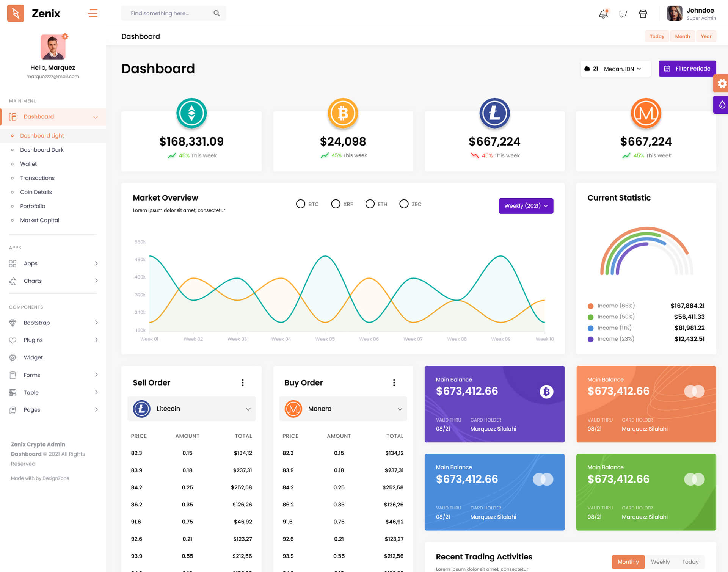Viewport: 728px width, 572px height.
Task: Click the notification bell icon
Action: 603,14
